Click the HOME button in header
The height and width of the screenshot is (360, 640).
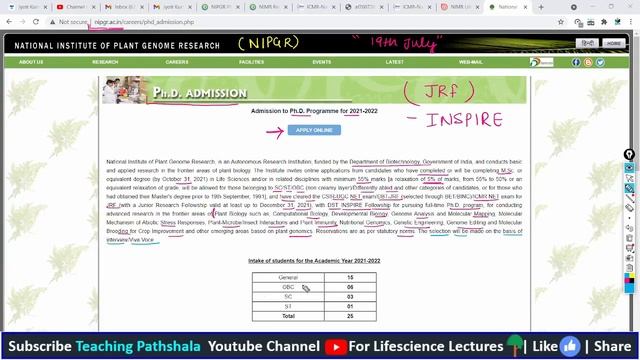613,43
